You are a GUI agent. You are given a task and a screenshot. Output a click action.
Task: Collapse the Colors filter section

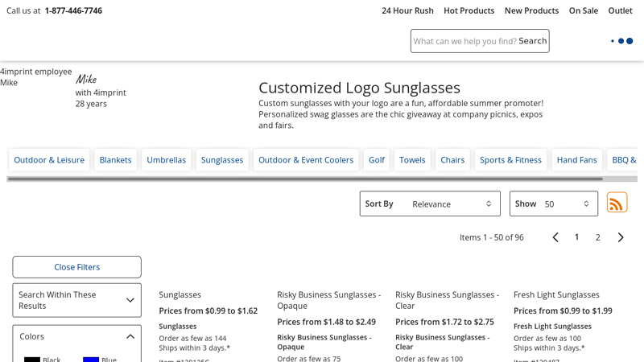pos(130,336)
